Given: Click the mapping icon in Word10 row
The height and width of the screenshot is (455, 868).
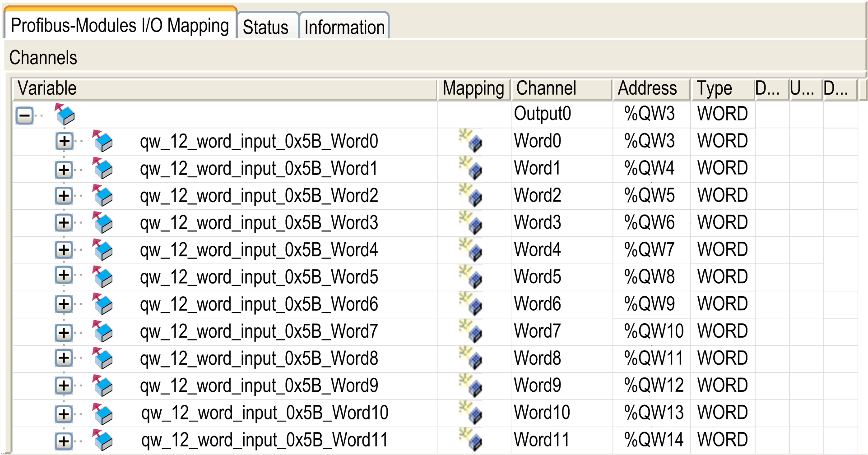Looking at the screenshot, I should tap(471, 413).
